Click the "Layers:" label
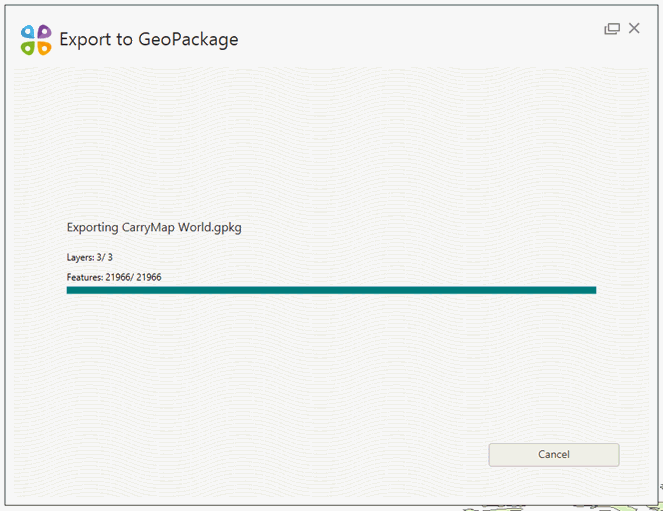 (x=80, y=258)
